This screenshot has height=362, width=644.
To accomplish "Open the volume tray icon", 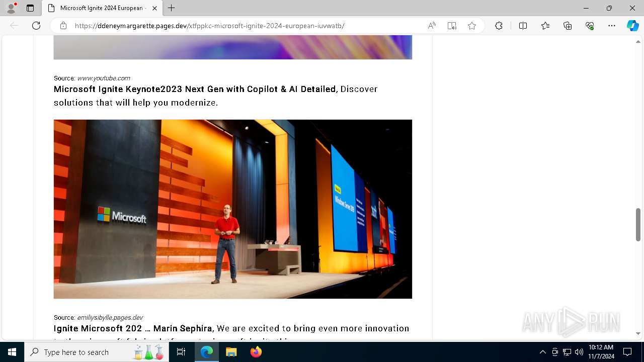I will click(x=579, y=352).
